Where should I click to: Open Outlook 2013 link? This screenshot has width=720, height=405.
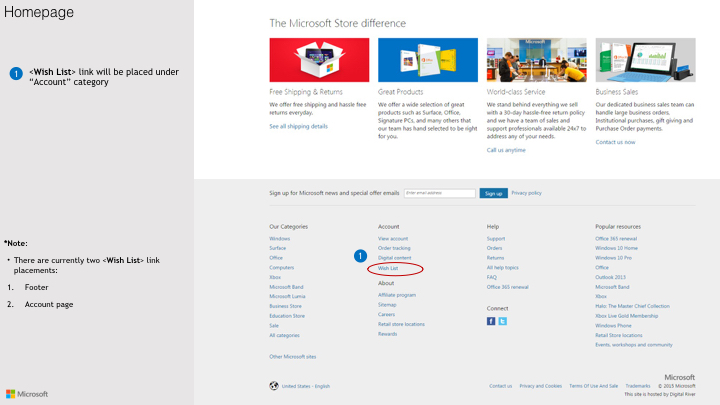pyautogui.click(x=611, y=277)
